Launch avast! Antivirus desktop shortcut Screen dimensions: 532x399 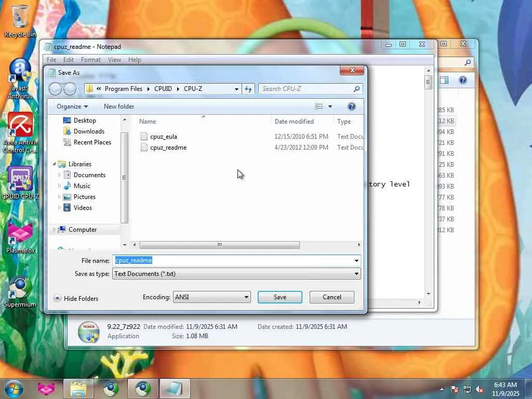tap(20, 79)
